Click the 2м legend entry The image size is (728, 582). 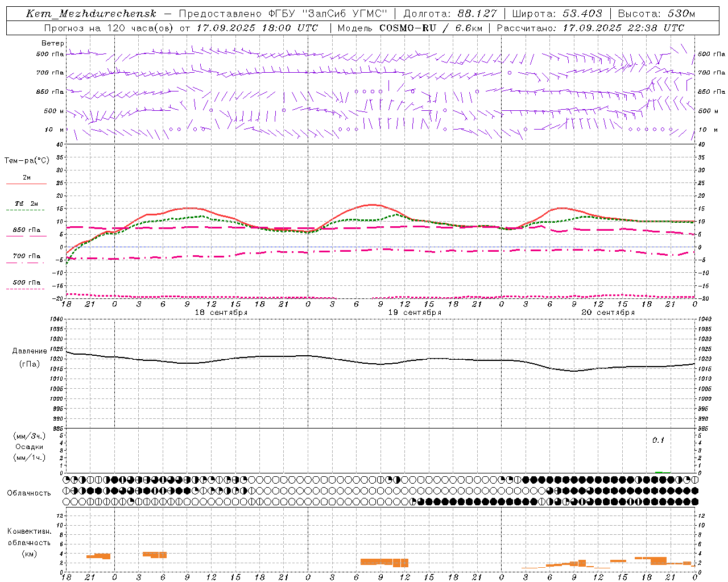(x=27, y=178)
